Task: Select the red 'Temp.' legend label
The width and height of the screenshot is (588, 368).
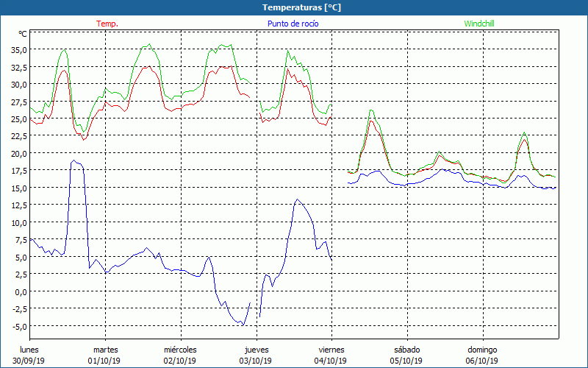Action: click(x=107, y=24)
